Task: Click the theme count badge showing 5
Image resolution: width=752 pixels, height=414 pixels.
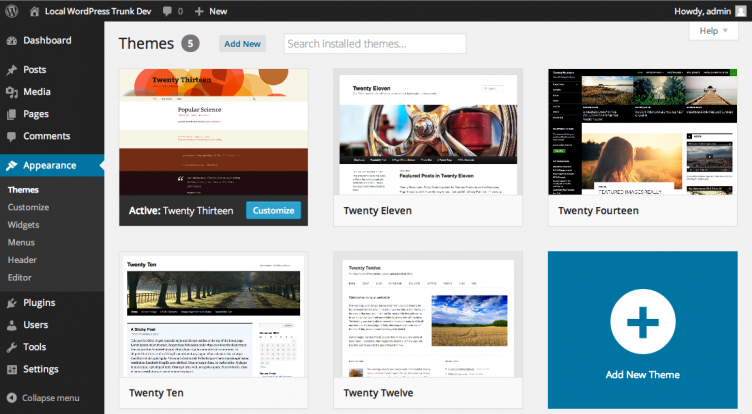Action: [190, 44]
